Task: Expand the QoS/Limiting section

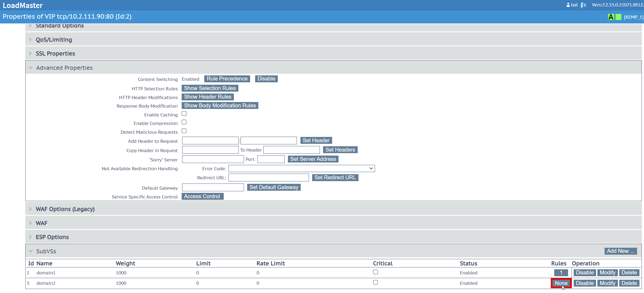Action: (333, 39)
